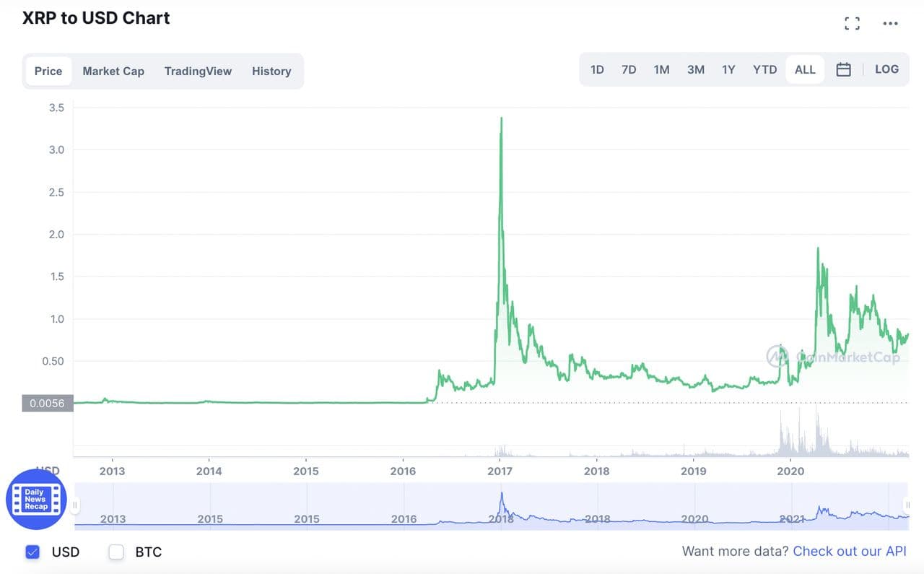Uncheck the USD checkbox
The height and width of the screenshot is (574, 924).
click(32, 552)
